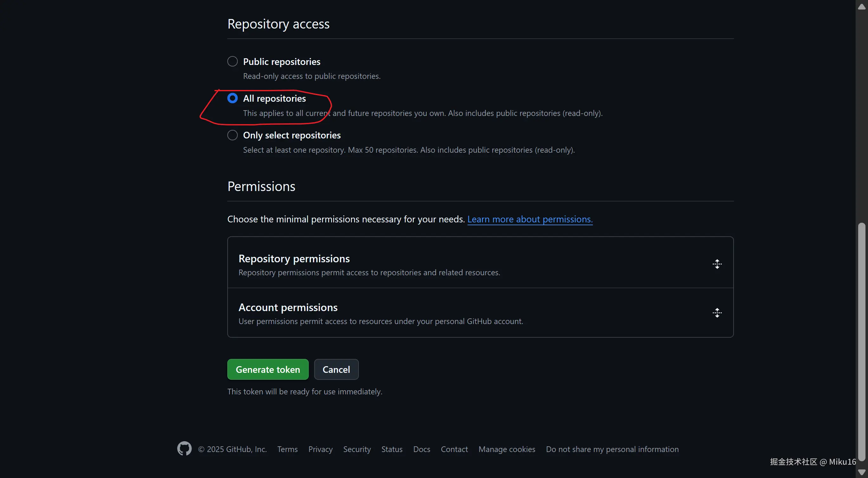The image size is (868, 478).
Task: Click the Account permissions heading
Action: pyautogui.click(x=288, y=307)
